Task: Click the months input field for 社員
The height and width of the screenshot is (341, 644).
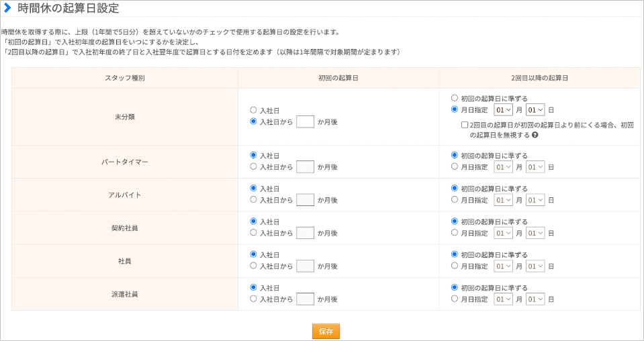Action: 305,266
